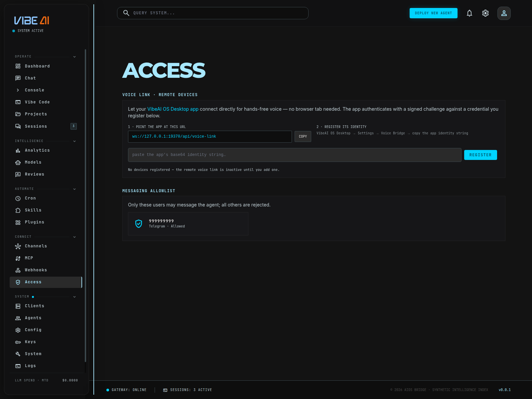Viewport: 532px width, 399px height.
Task: Click the search magnifier icon
Action: point(126,13)
